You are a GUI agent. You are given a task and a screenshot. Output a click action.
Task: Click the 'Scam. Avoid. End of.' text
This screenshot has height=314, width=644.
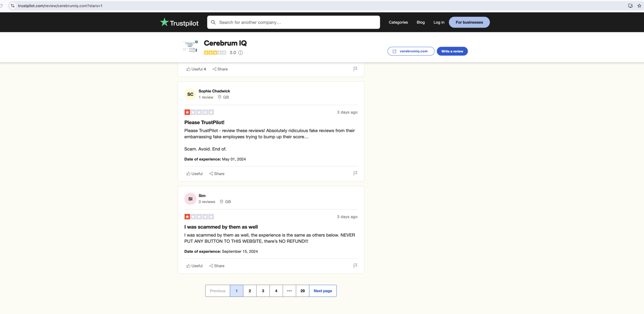click(x=205, y=149)
